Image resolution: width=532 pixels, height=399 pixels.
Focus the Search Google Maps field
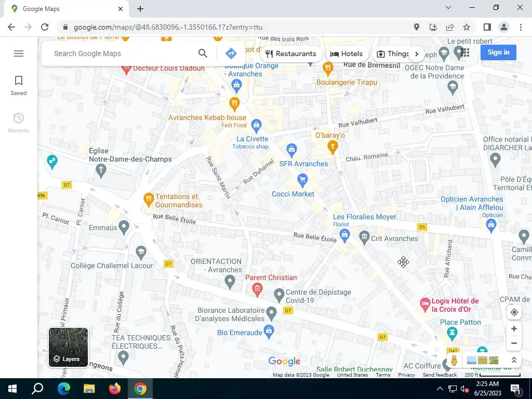coord(122,54)
